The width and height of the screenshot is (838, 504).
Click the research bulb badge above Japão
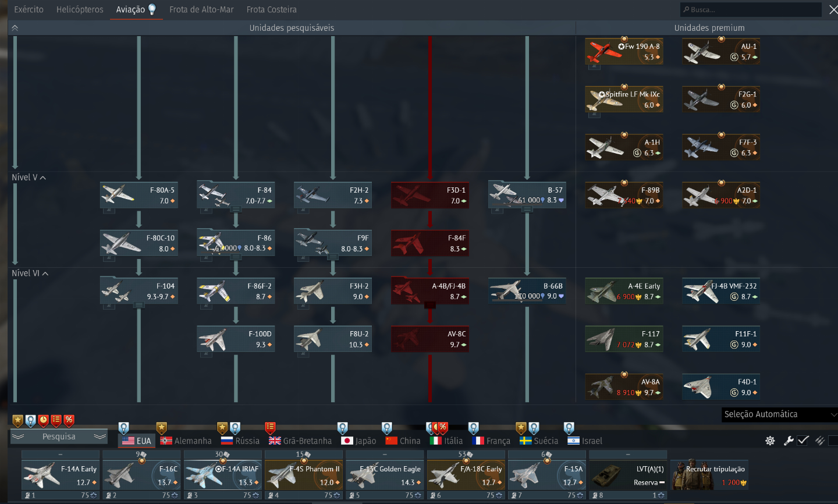point(343,428)
